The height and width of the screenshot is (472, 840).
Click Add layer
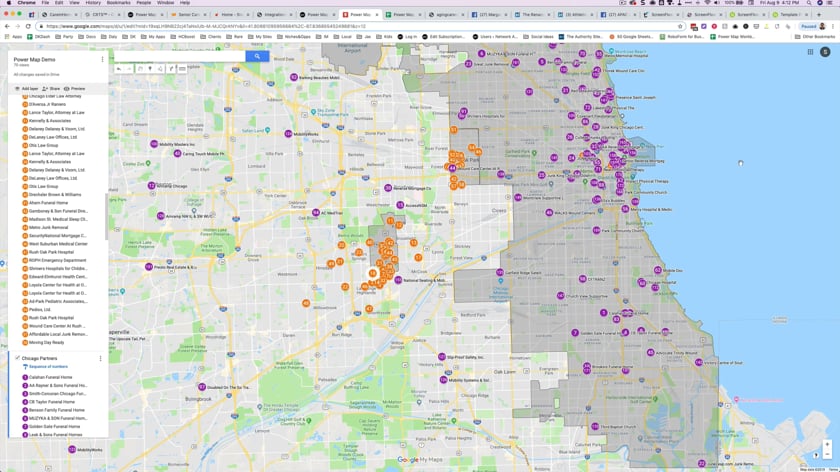click(27, 88)
